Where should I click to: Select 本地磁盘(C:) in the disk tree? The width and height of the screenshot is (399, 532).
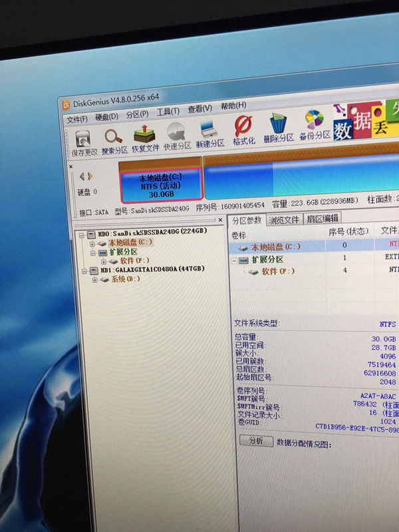[x=130, y=242]
